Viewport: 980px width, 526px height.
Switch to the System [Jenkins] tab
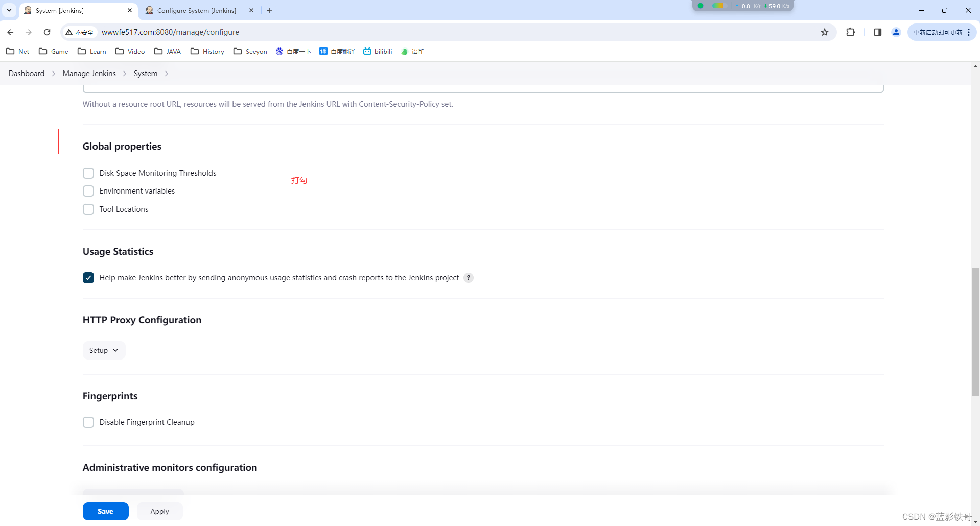[x=78, y=10]
